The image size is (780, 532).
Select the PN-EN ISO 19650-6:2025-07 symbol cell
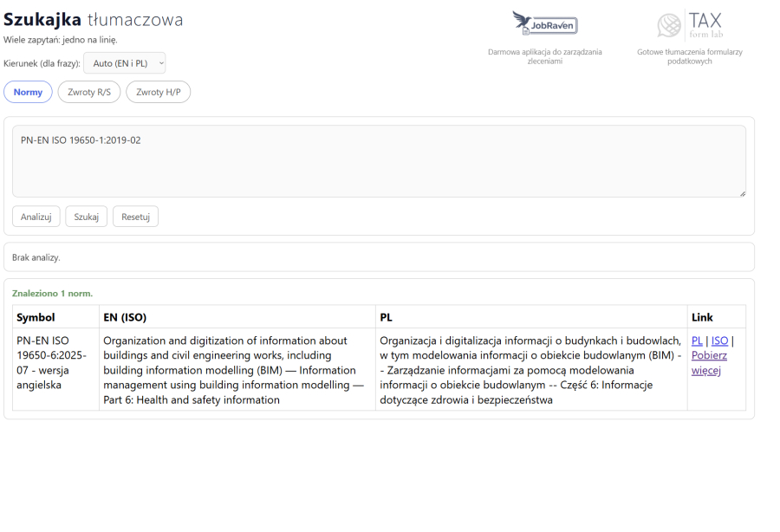click(x=51, y=362)
